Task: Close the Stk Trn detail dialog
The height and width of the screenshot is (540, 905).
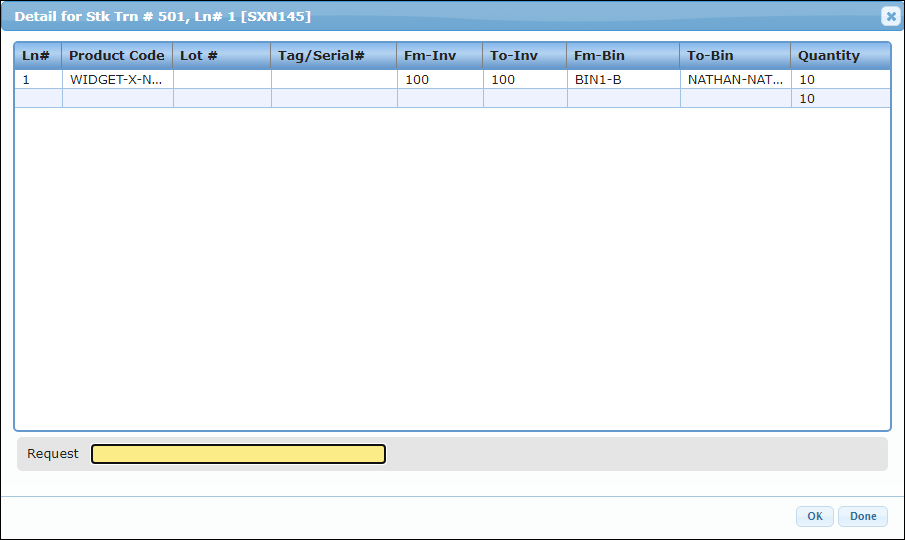Action: (889, 16)
